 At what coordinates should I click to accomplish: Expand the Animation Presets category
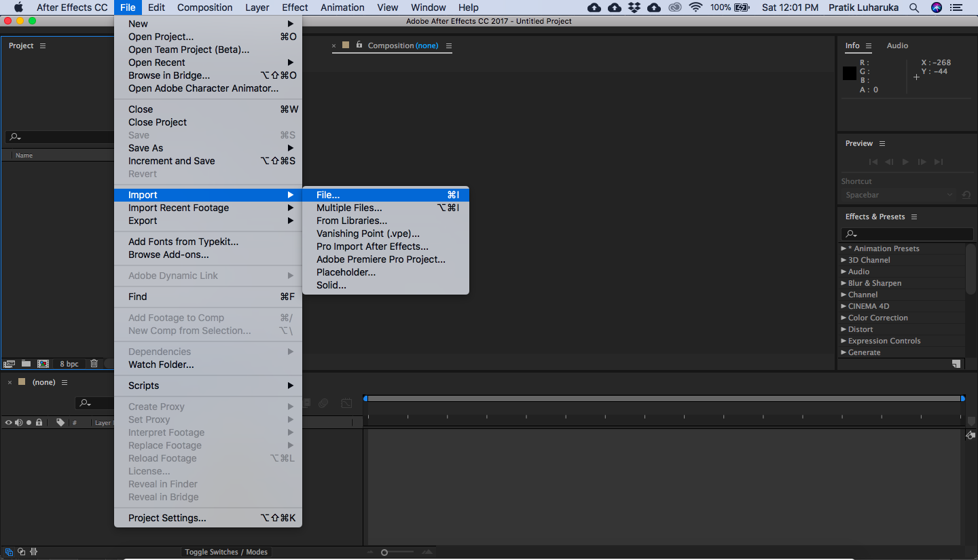tap(844, 248)
